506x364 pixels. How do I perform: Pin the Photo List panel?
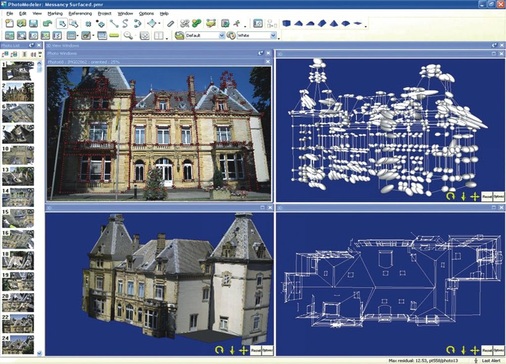[x=32, y=45]
